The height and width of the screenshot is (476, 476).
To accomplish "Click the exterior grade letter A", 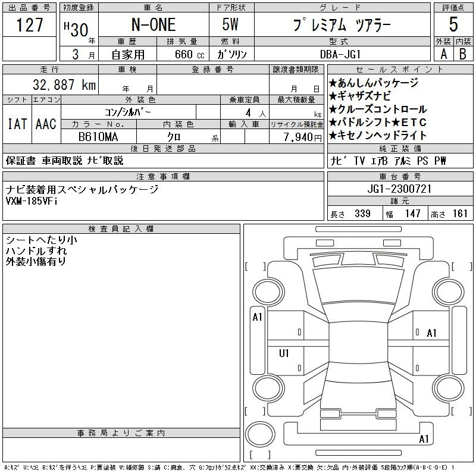I will click(444, 54).
